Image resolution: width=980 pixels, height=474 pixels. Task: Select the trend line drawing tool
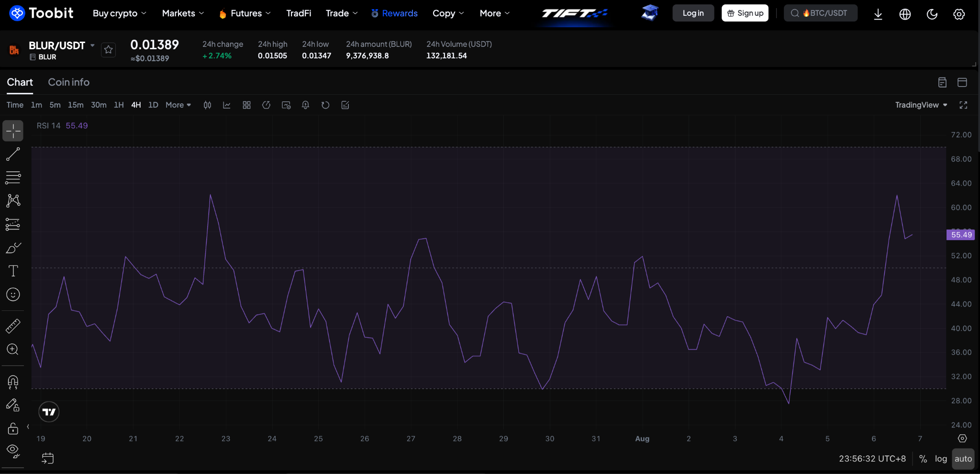pos(13,154)
